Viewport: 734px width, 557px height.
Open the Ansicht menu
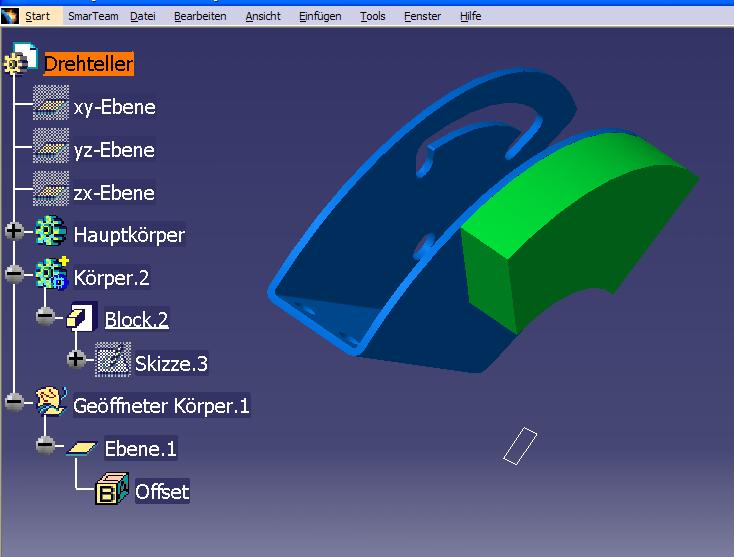click(x=263, y=16)
